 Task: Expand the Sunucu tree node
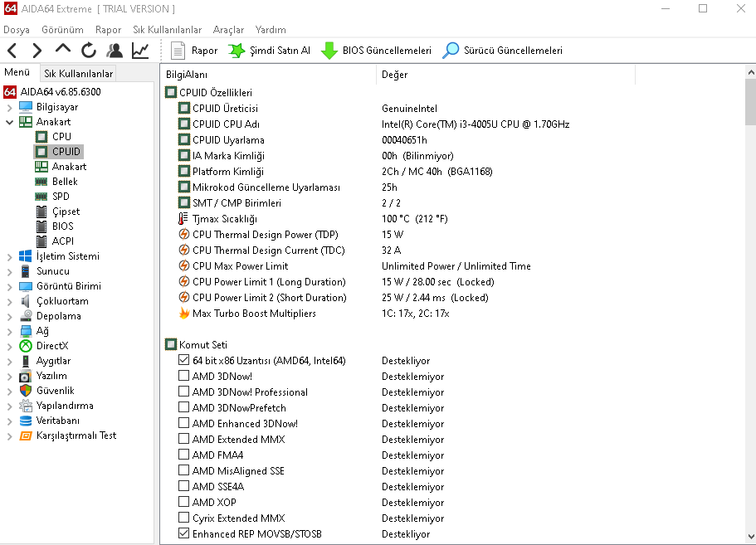(x=10, y=272)
